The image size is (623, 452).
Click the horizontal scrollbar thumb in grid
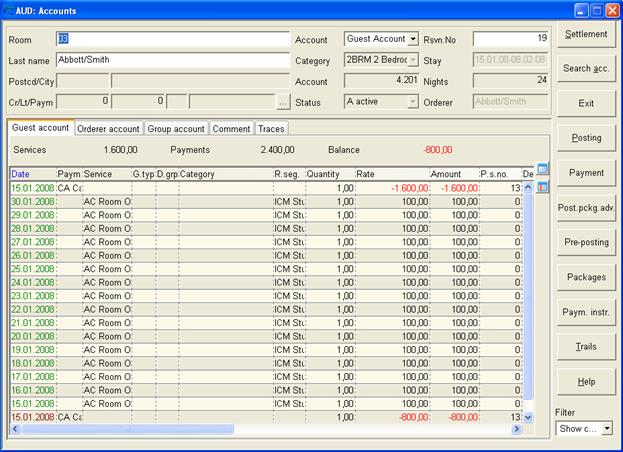click(x=127, y=429)
